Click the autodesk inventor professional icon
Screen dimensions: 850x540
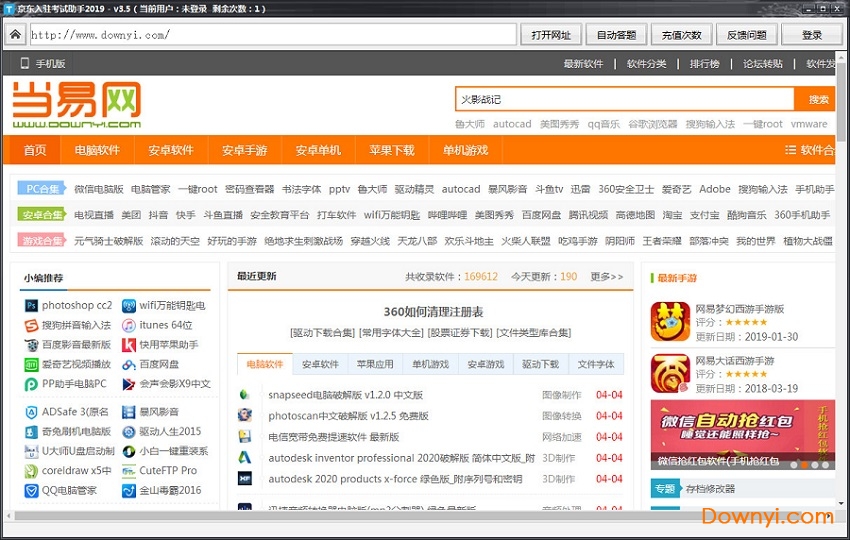tap(244, 457)
